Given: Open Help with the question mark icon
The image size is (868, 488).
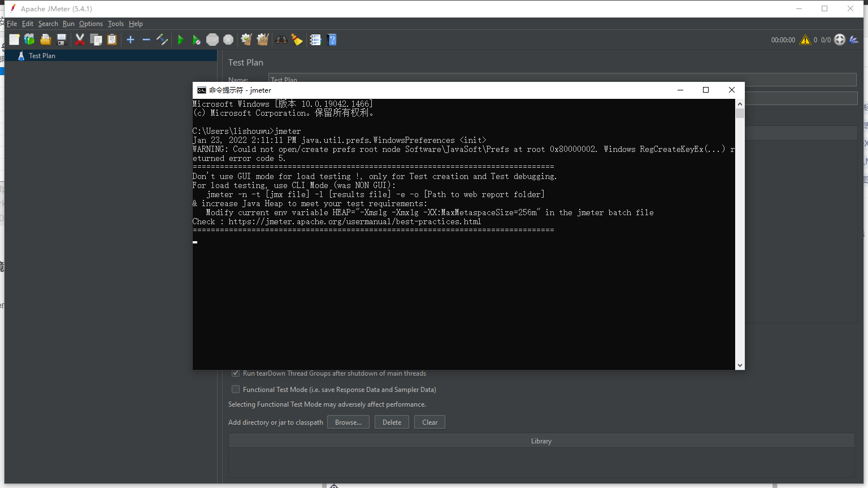Looking at the screenshot, I should click(332, 40).
